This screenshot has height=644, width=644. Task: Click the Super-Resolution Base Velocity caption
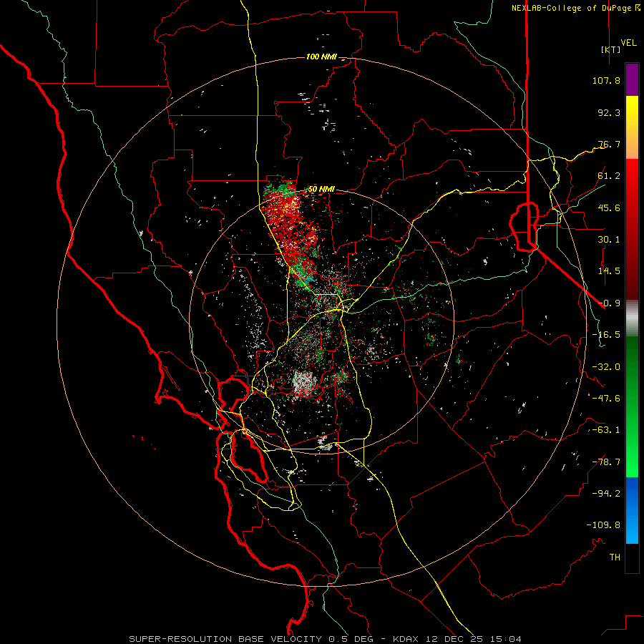[x=325, y=639]
